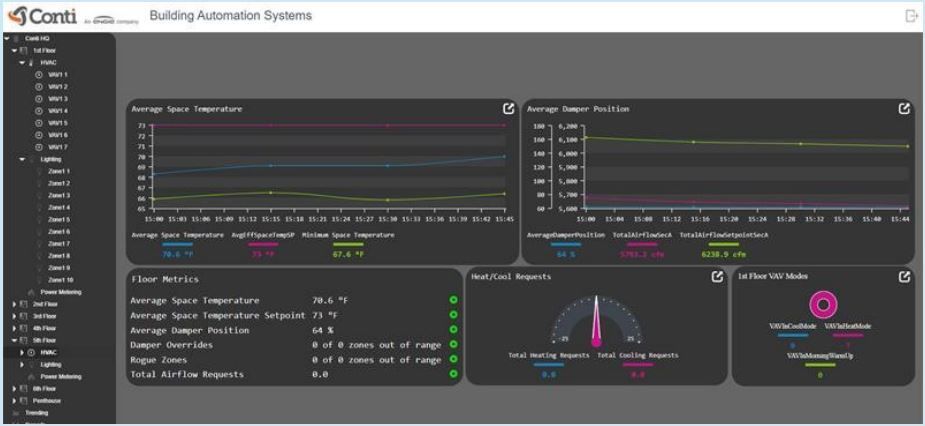
Task: Collapse the 1st Floor tree node
Action: click(x=15, y=51)
